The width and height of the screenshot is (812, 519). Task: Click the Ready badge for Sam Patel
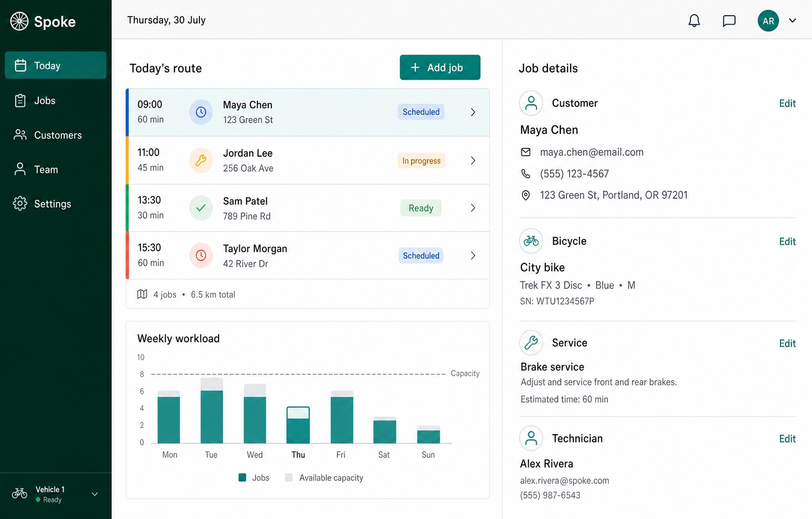click(421, 208)
